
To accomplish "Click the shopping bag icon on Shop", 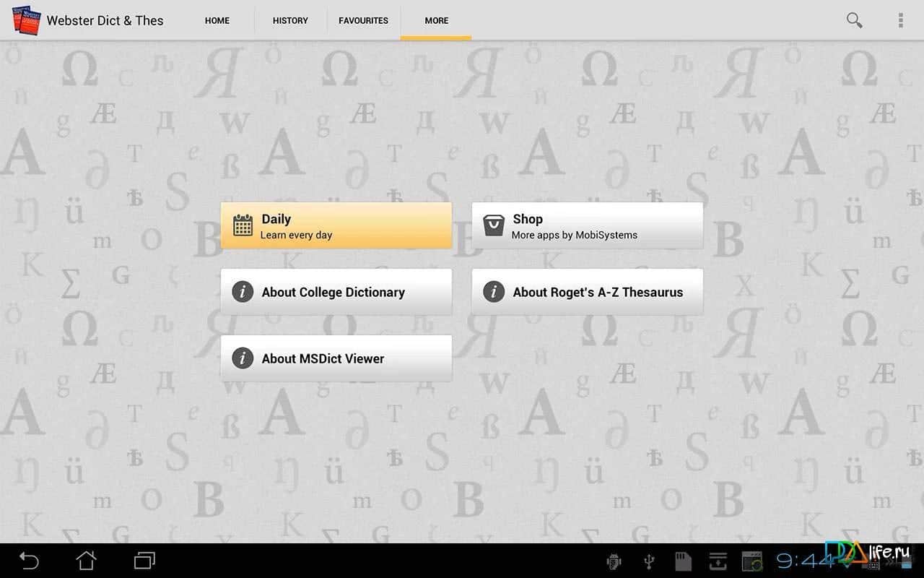I will point(494,225).
